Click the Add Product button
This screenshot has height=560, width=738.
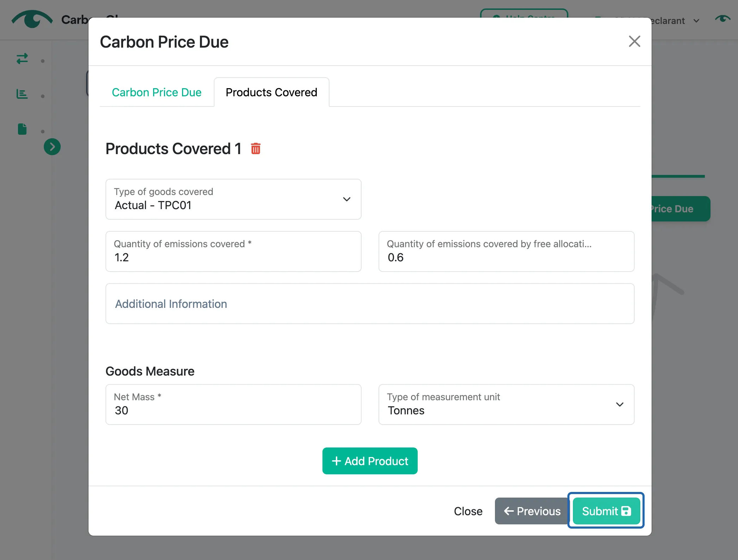tap(370, 461)
